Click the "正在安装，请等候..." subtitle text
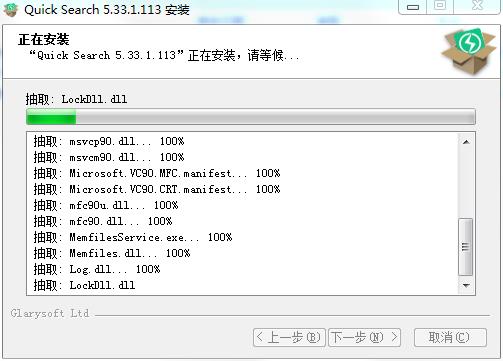 pyautogui.click(x=164, y=55)
